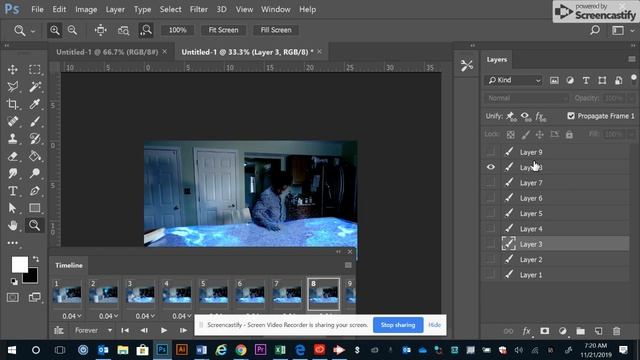Screen dimensions: 640x360
Task: Show Layer 4 visibility box
Action: (491, 229)
